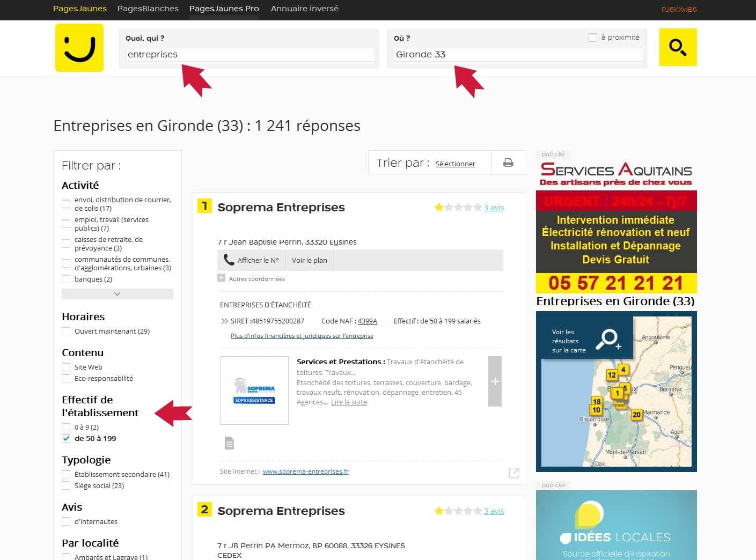Image resolution: width=756 pixels, height=560 pixels.
Task: Check the Site Web content filter
Action: 66,367
